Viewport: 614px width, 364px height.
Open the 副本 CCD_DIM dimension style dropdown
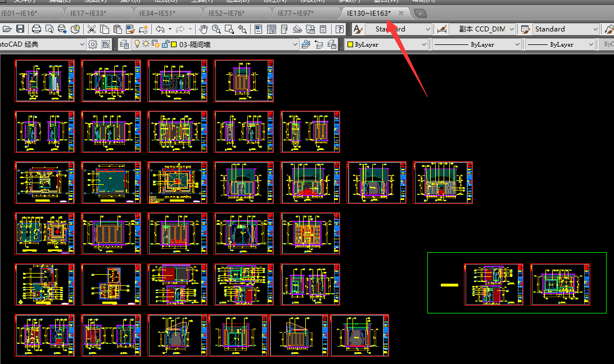(x=512, y=29)
